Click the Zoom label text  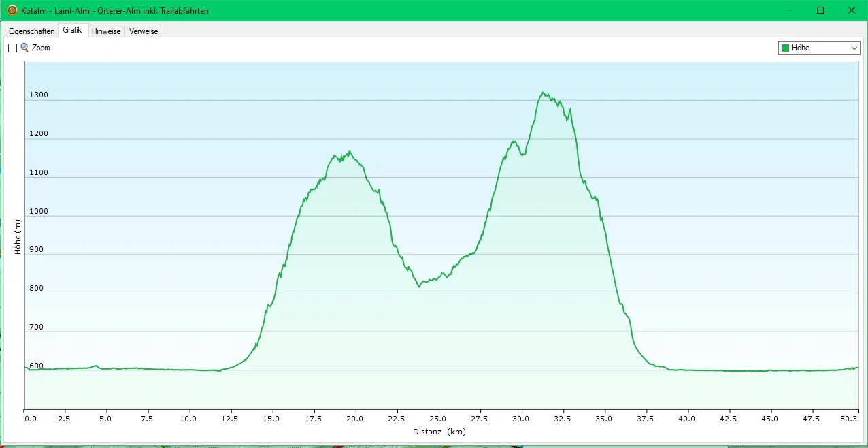coord(41,48)
